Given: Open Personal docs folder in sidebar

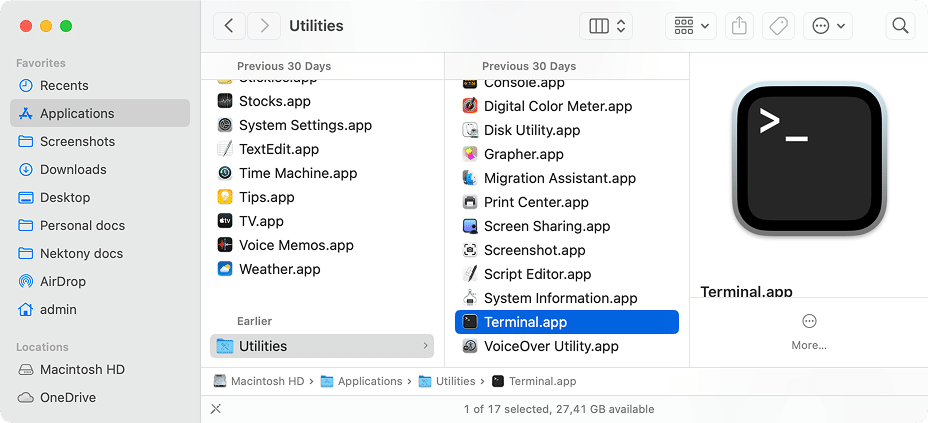Looking at the screenshot, I should pyautogui.click(x=100, y=225).
